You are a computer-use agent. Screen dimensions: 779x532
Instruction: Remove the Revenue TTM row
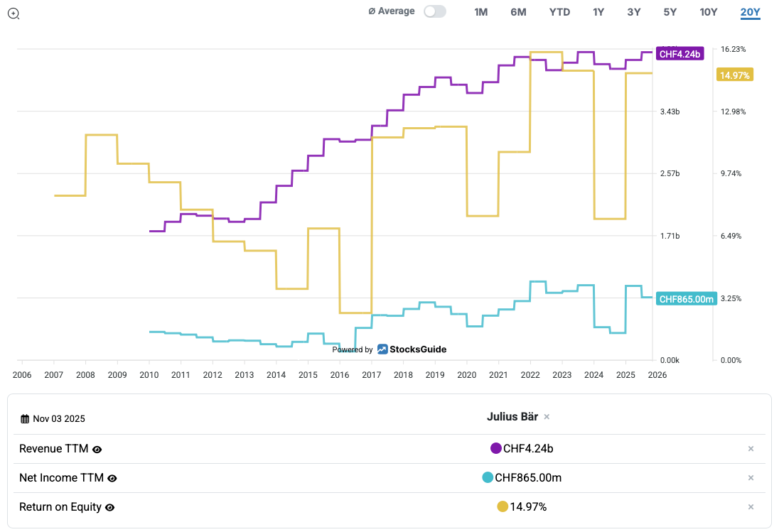tap(751, 449)
